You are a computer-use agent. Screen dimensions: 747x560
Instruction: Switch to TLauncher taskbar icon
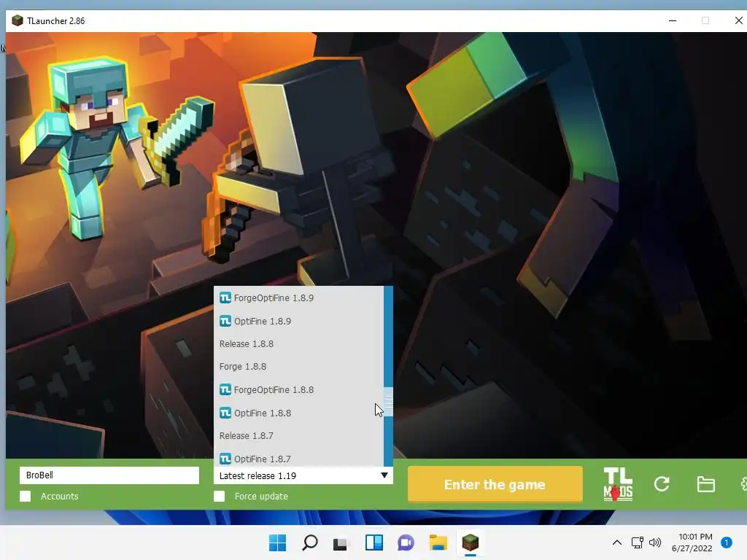(471, 542)
